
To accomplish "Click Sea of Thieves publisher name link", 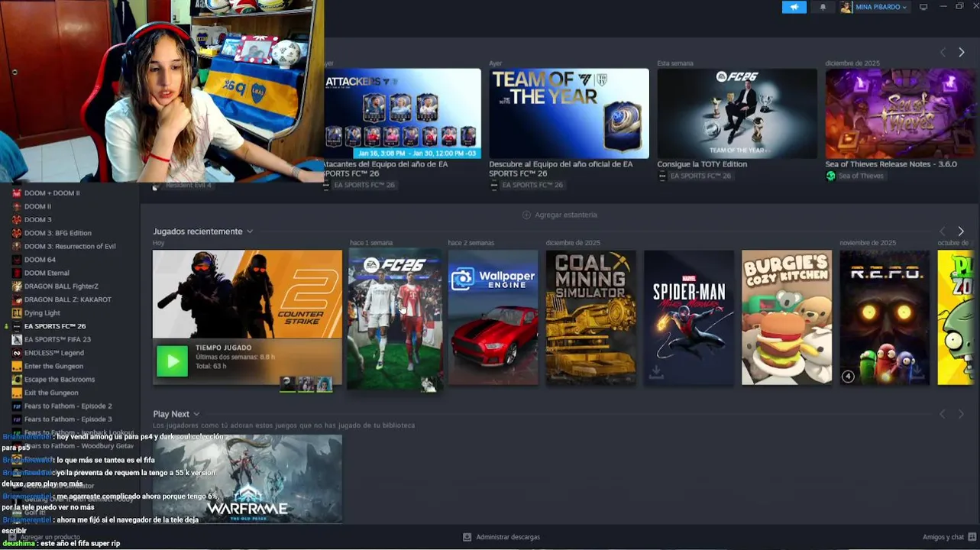I will point(861,176).
